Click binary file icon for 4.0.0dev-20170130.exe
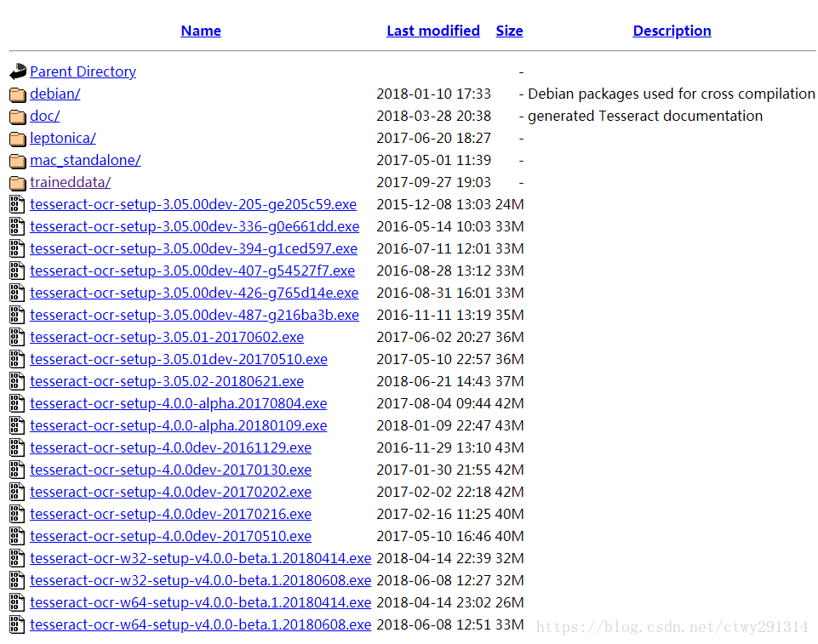The width and height of the screenshot is (818, 644). 17,470
